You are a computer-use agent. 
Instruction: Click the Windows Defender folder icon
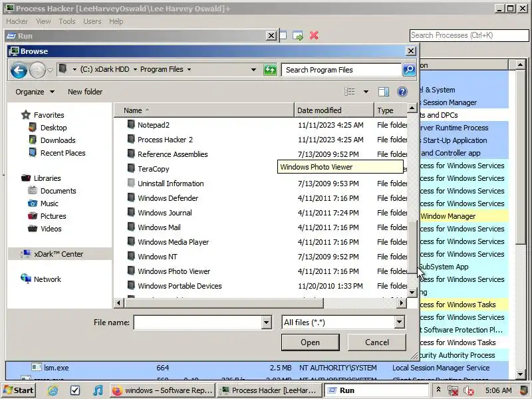(x=131, y=198)
